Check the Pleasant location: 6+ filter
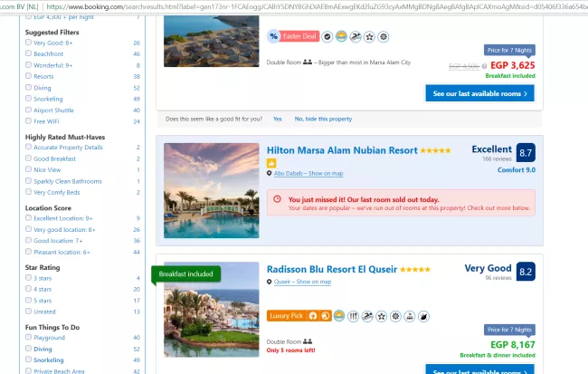588x374 pixels. [x=29, y=252]
